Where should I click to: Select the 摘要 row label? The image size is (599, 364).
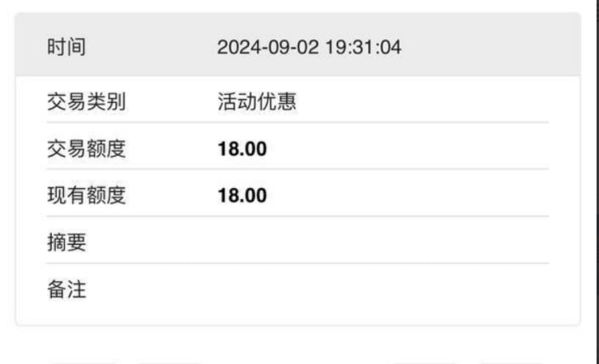[66, 242]
